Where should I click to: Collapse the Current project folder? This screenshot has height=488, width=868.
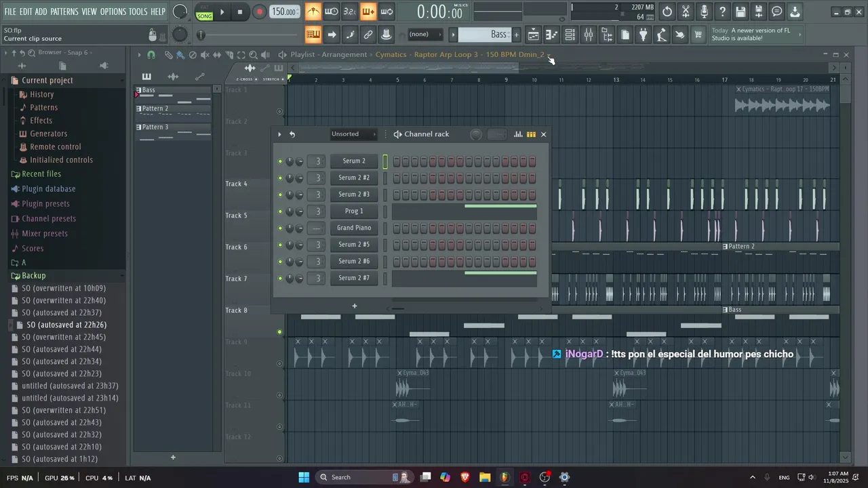[x=47, y=81]
